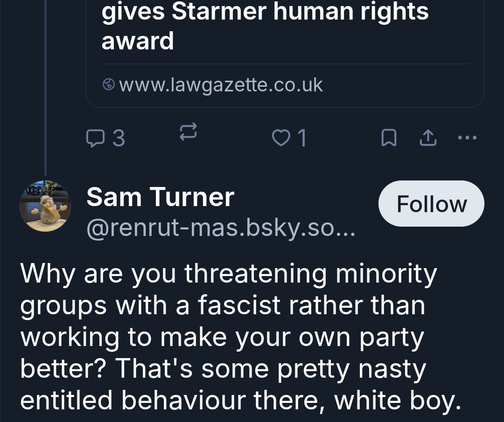
Task: Click the vertical thread connector line
Action: [45, 93]
